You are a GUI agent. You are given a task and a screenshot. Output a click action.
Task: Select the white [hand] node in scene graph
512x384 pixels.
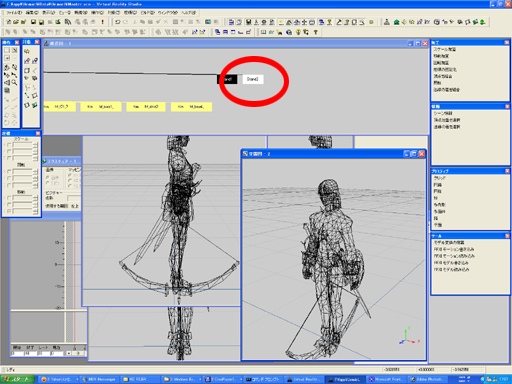pyautogui.click(x=253, y=79)
